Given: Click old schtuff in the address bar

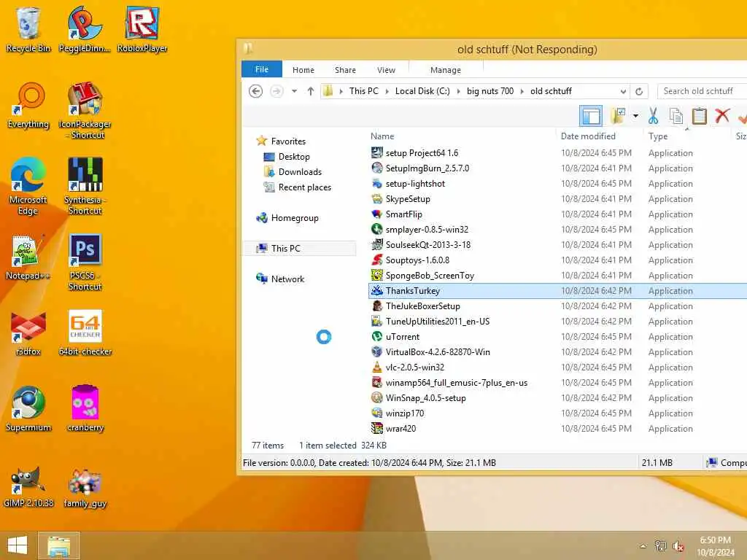Looking at the screenshot, I should [x=551, y=91].
